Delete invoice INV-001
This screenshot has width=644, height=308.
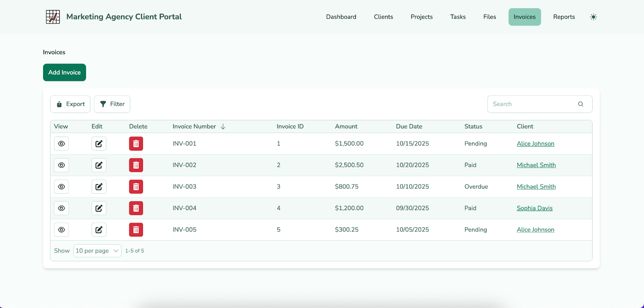click(136, 144)
